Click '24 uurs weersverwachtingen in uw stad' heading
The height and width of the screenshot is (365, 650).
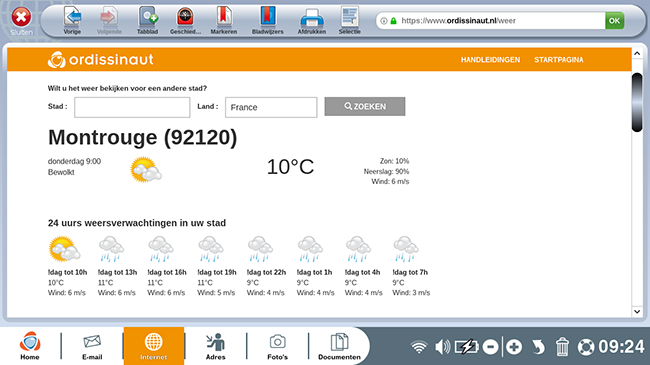[137, 223]
